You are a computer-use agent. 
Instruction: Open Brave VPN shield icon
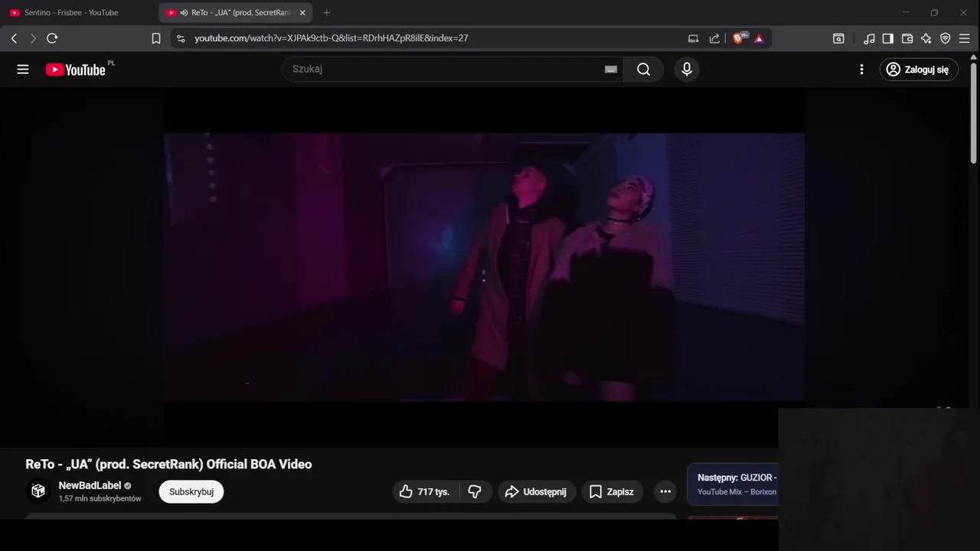[946, 38]
